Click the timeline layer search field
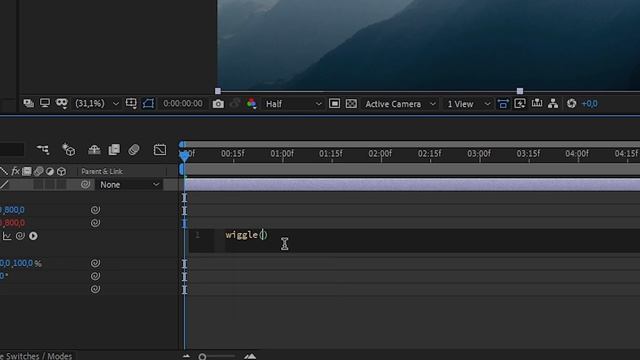Image resolution: width=640 pixels, height=360 pixels. [x=11, y=149]
